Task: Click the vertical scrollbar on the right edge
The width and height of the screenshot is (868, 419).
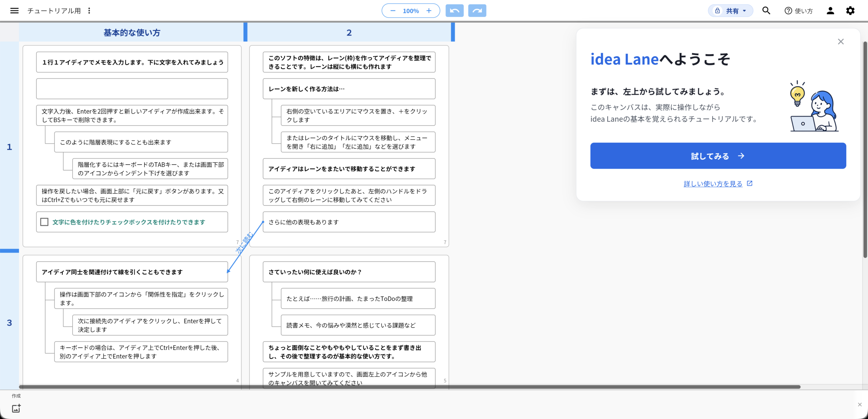Action: click(x=865, y=149)
